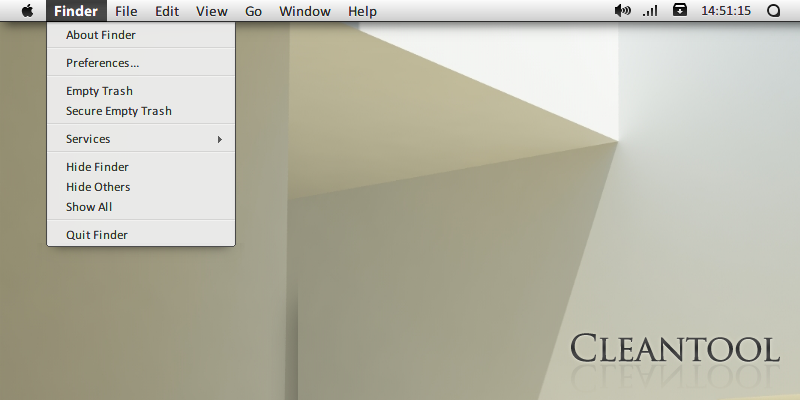
Task: Choose About Finder
Action: (141, 35)
